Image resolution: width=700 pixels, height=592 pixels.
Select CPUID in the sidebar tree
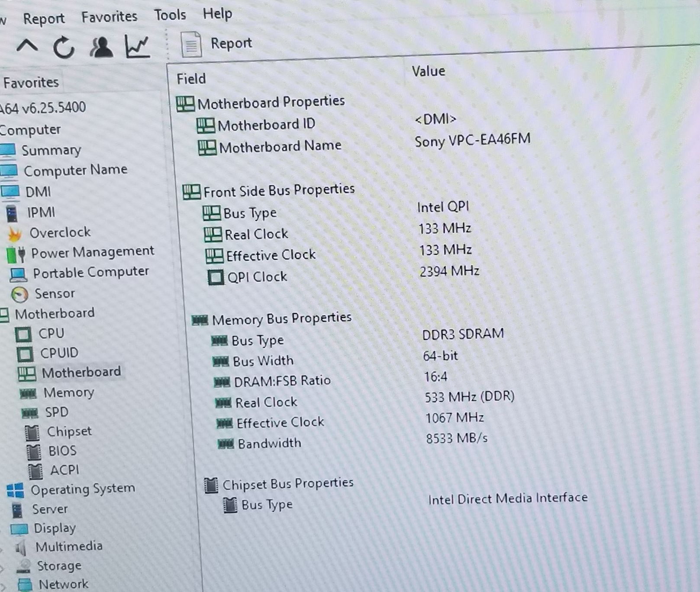pos(59,353)
